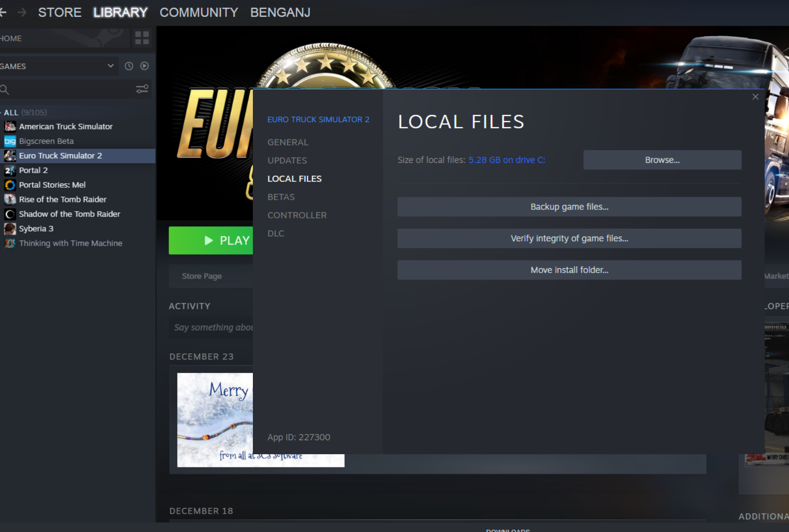The width and height of the screenshot is (789, 532).
Task: Click Browse local files button
Action: tap(662, 160)
